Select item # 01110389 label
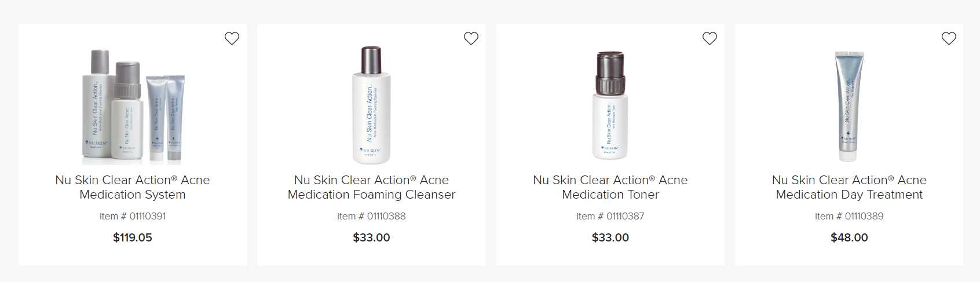 pyautogui.click(x=849, y=216)
